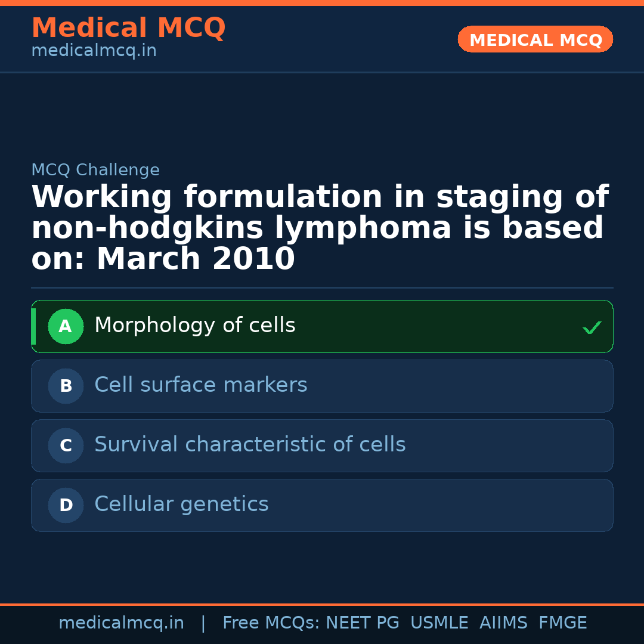Viewport: 644px width, 644px height.
Task: Select the Cellular genetics option
Action: pos(181,504)
